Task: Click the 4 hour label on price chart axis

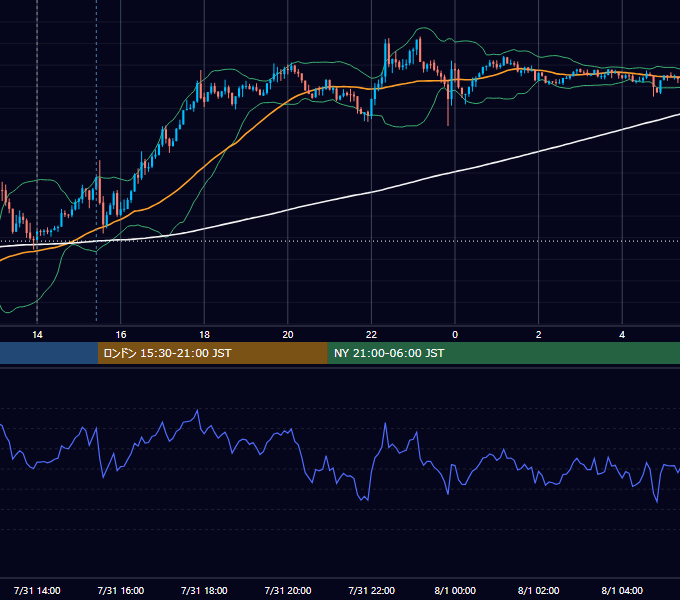Action: [622, 335]
